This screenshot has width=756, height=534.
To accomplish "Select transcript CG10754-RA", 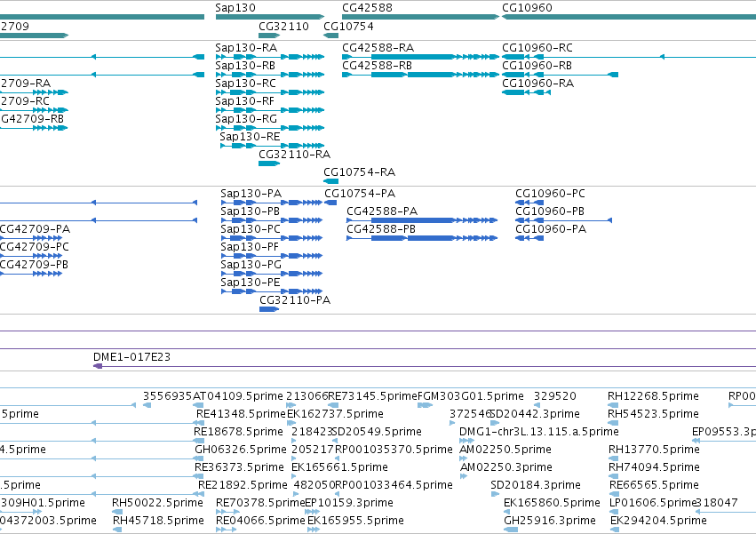I will pyautogui.click(x=360, y=172).
